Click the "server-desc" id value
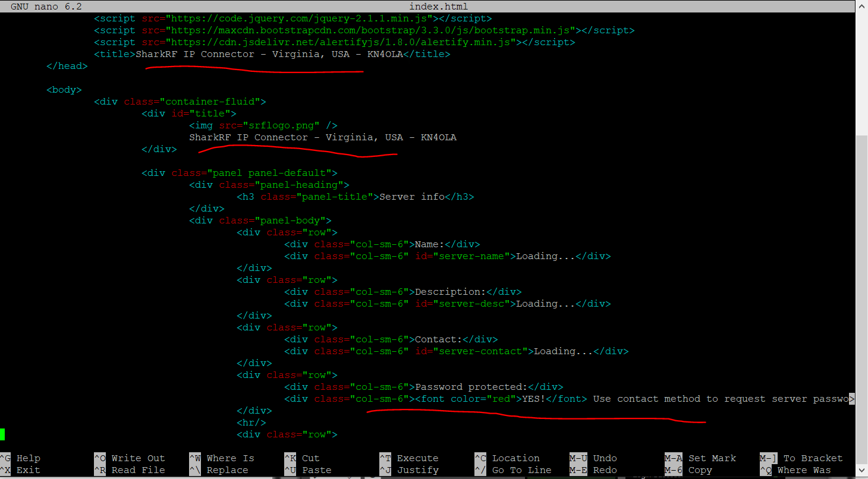Viewport: 868px width, 479px height. [471, 304]
